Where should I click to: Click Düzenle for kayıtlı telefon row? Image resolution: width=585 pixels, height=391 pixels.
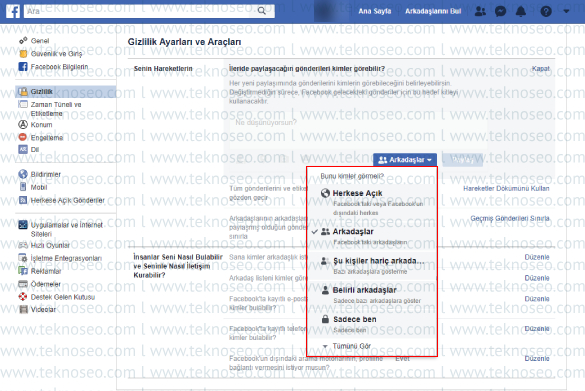pyautogui.click(x=537, y=328)
